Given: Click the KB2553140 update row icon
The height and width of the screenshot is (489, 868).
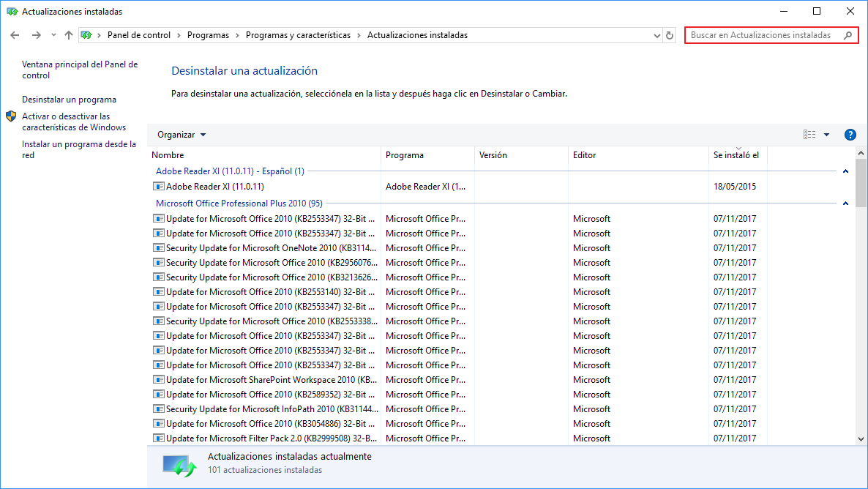Looking at the screenshot, I should click(x=158, y=292).
